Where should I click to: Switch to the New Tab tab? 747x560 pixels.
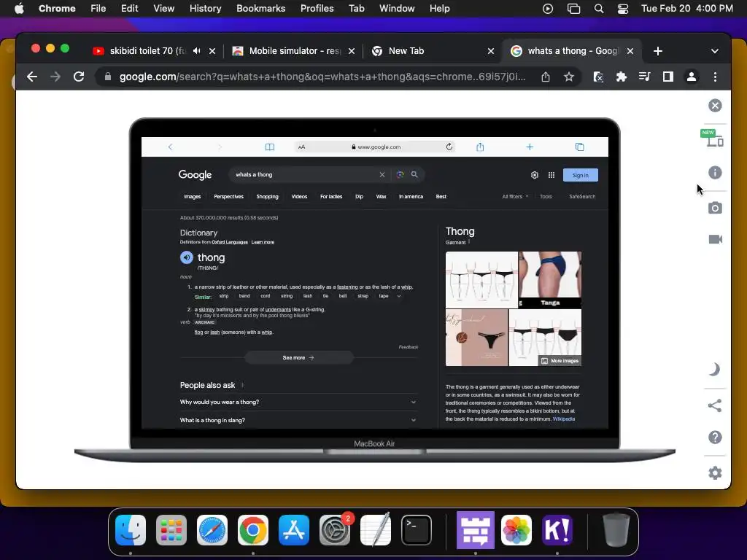coord(406,51)
